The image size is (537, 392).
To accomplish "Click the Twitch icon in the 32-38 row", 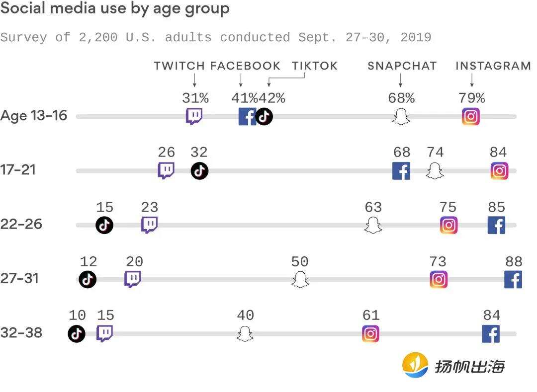I will pos(104,333).
